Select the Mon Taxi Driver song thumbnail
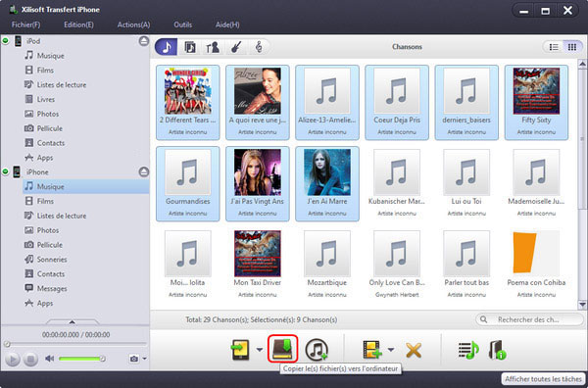This screenshot has width=588, height=388. 257,265
